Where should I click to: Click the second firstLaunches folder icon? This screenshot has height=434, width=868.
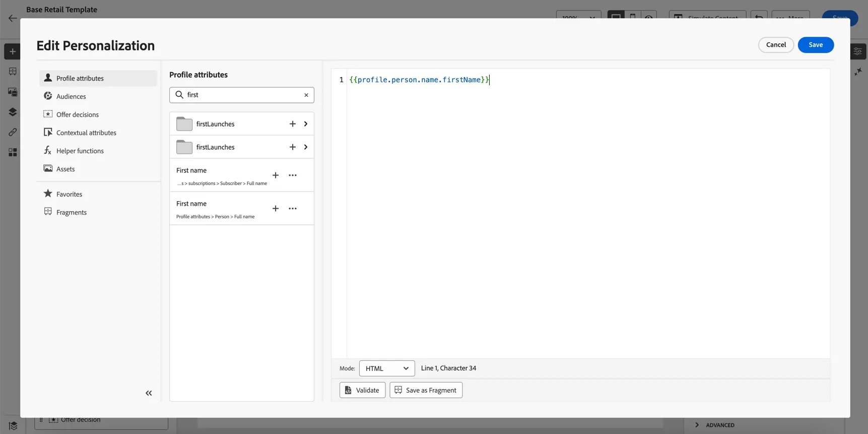(x=184, y=147)
